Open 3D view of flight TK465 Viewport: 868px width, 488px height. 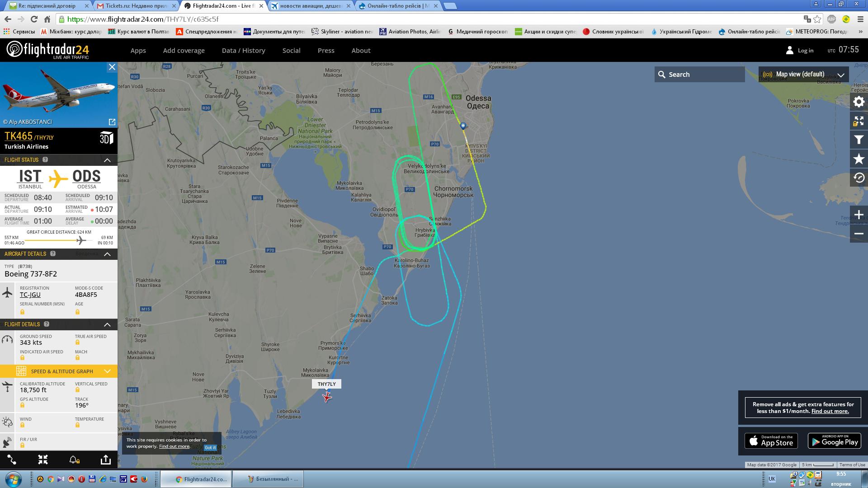coord(106,138)
